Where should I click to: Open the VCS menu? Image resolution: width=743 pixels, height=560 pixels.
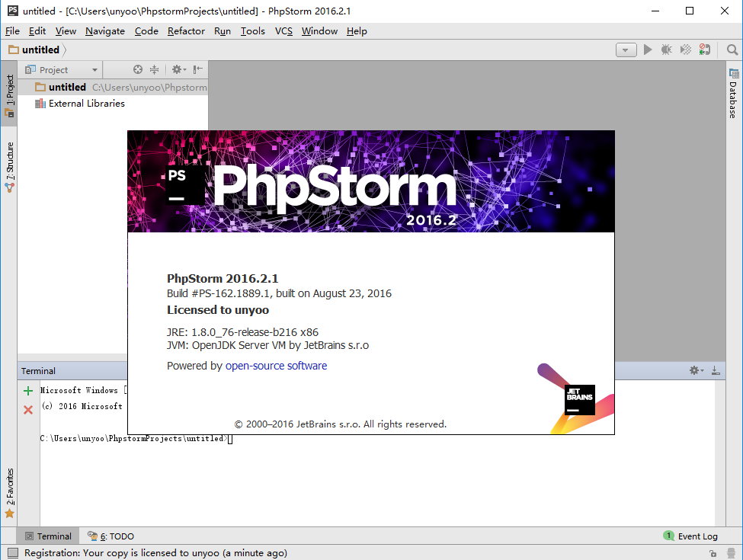point(283,31)
